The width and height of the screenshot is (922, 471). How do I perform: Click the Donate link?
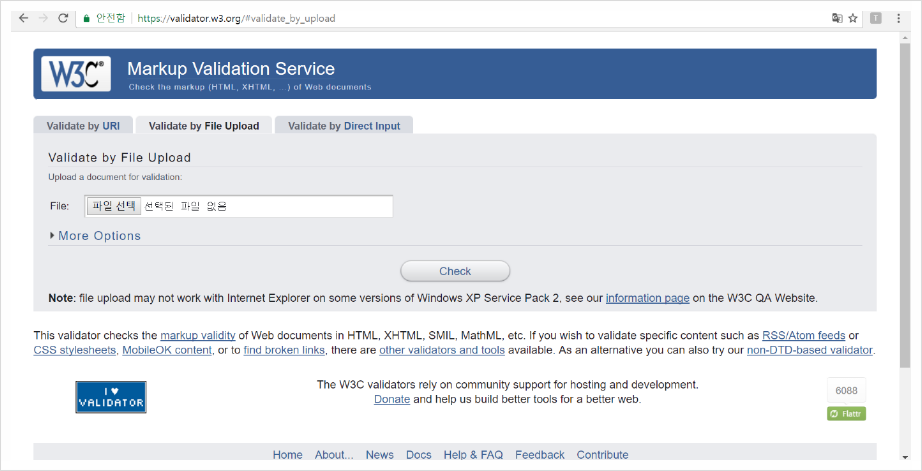point(392,399)
